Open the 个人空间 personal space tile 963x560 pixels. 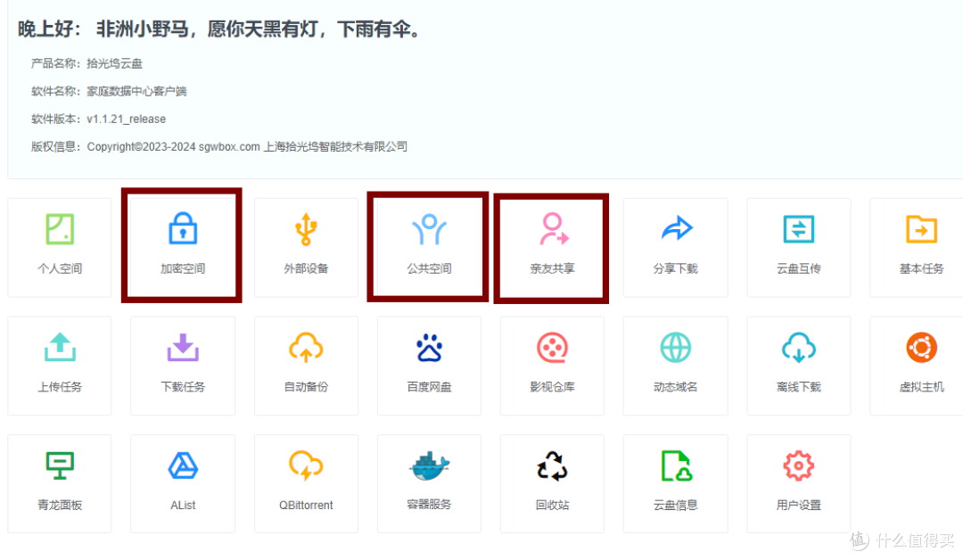[60, 248]
